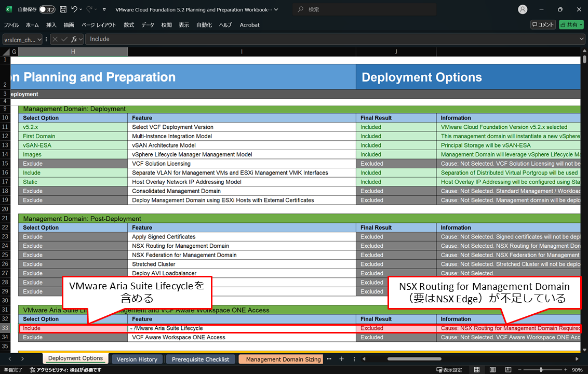Screen dimensions: 588x374
Task: Click the Redo arrow icon
Action: tap(89, 9)
